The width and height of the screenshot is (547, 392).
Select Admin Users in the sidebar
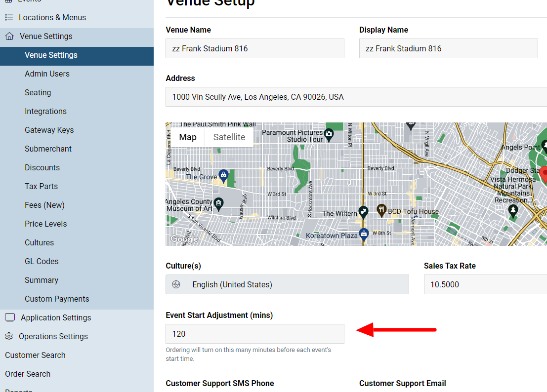pos(47,74)
